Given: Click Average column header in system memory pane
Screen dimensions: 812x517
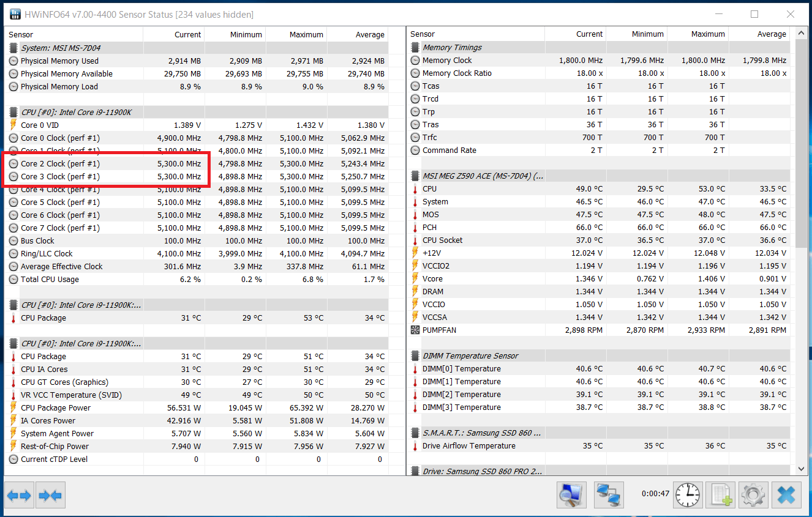Looking at the screenshot, I should point(358,34).
